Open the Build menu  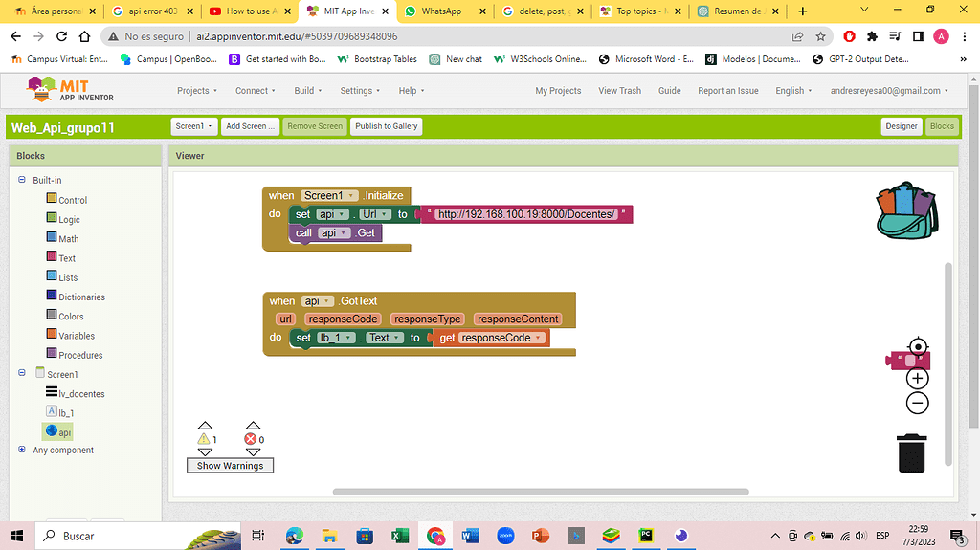tap(308, 91)
